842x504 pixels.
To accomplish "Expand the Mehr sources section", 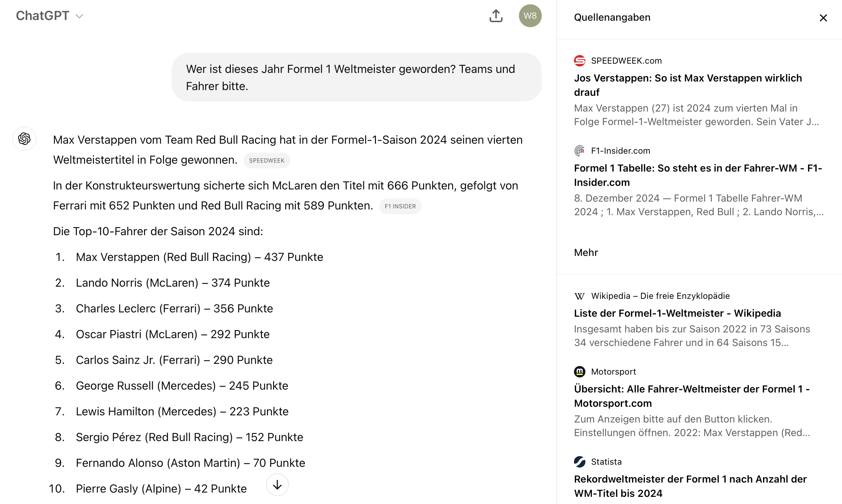I will coord(586,252).
